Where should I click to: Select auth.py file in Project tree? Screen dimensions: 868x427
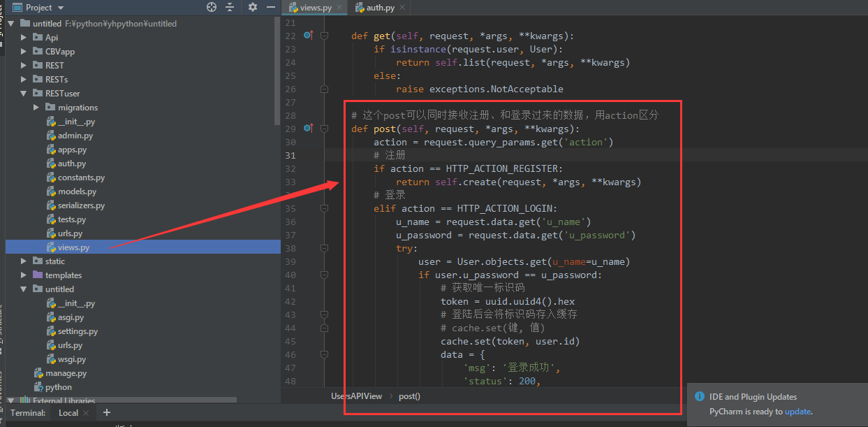tap(71, 164)
